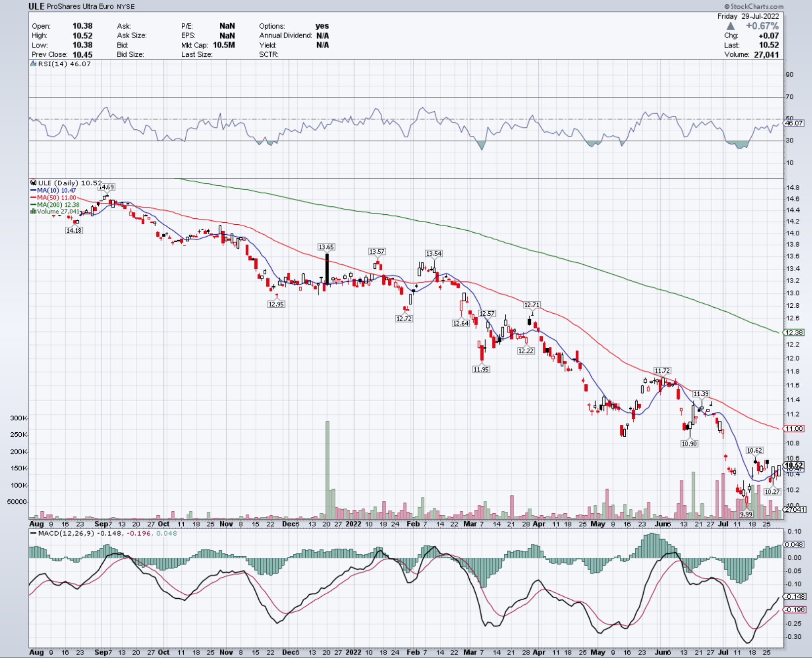Viewport: 812px width, 659px height.
Task: Click the Annual Dividend label
Action: 285,36
